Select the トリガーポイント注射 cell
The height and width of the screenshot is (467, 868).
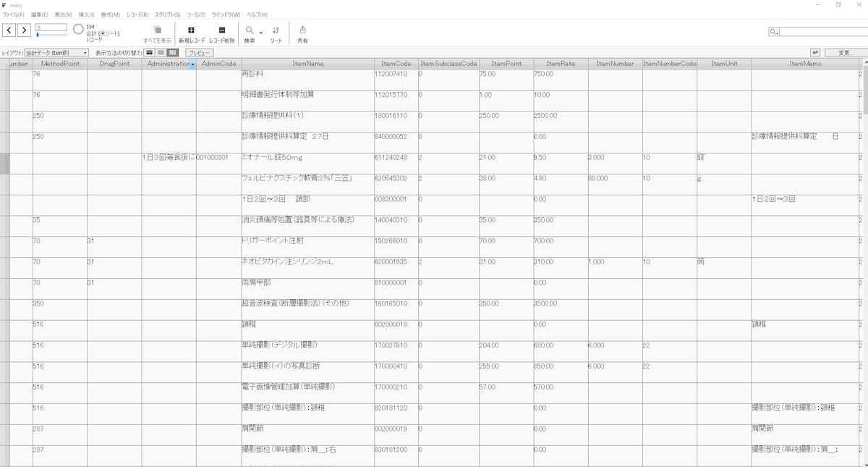tap(307, 247)
